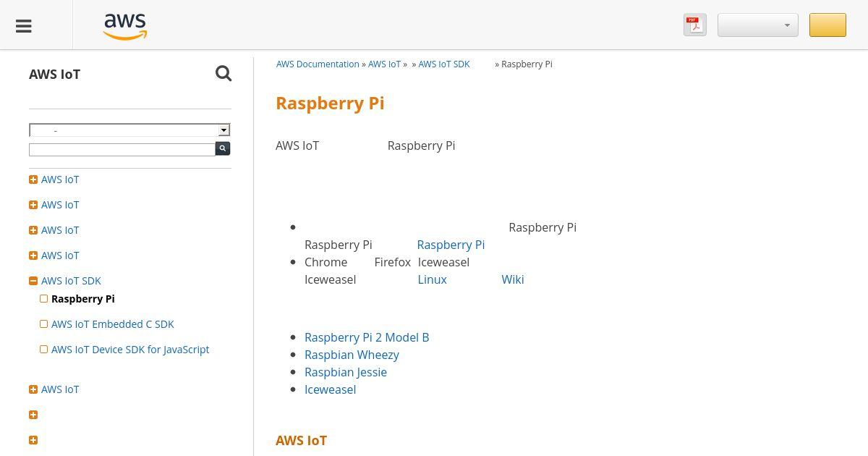
Task: Open Raspbian Wheezy link
Action: (352, 355)
